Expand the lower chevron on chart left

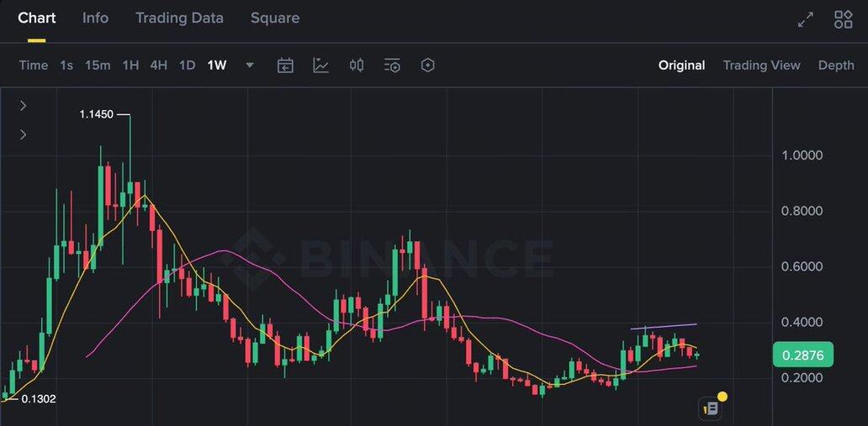[24, 134]
